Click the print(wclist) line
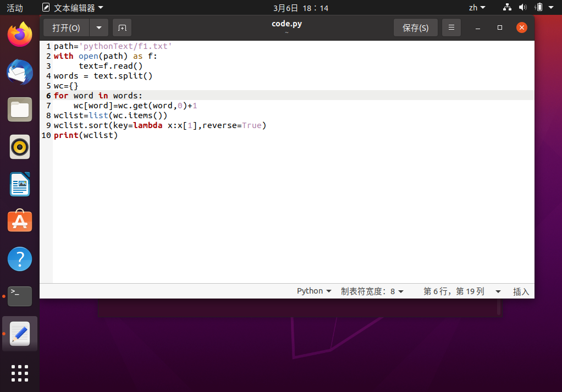This screenshot has width=562, height=392. click(86, 135)
